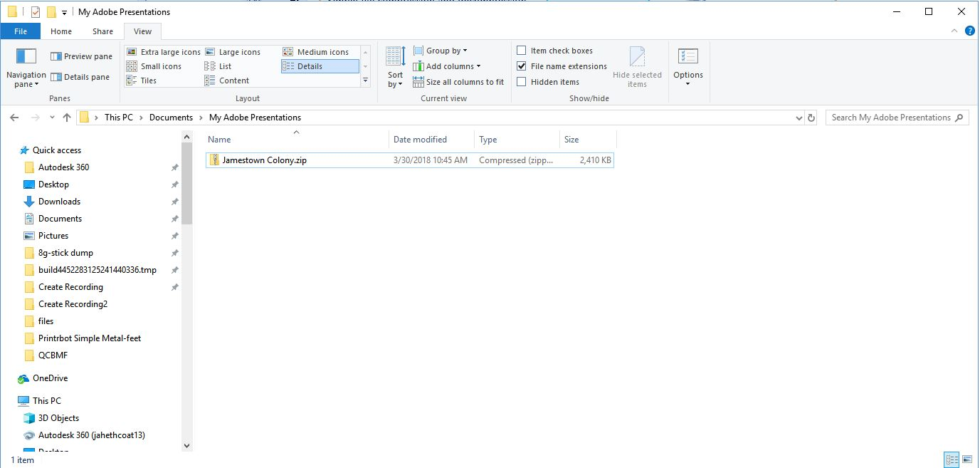This screenshot has width=980, height=468.
Task: Click the Properties quick access toolbar icon
Action: click(x=36, y=12)
